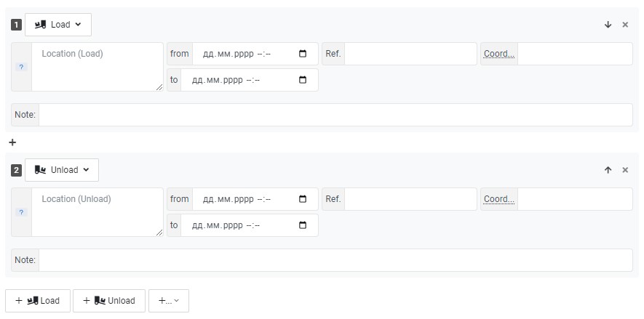Screen dimensions: 644x319
Task: Expand the '+...' more stop types dropdown
Action: pos(169,301)
